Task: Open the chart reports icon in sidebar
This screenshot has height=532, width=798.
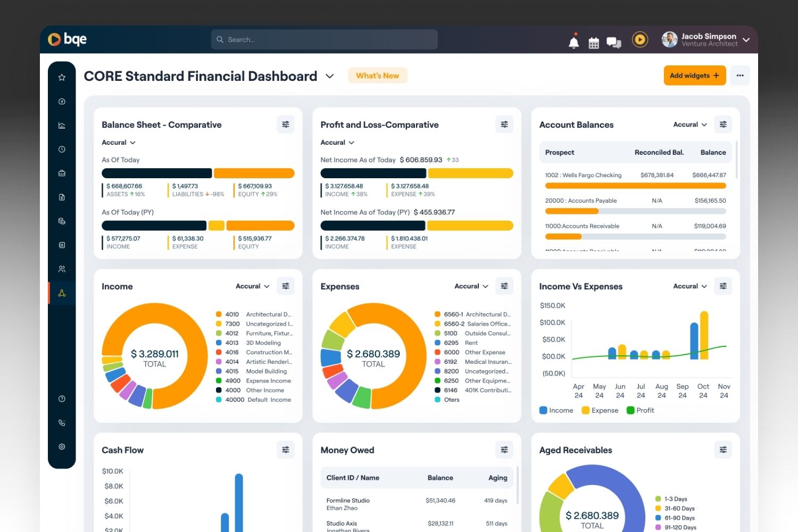Action: tap(62, 126)
